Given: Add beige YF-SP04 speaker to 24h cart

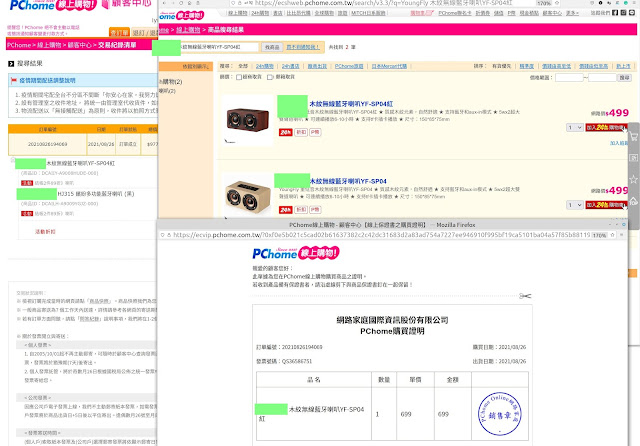Looking at the screenshot, I should tap(606, 205).
